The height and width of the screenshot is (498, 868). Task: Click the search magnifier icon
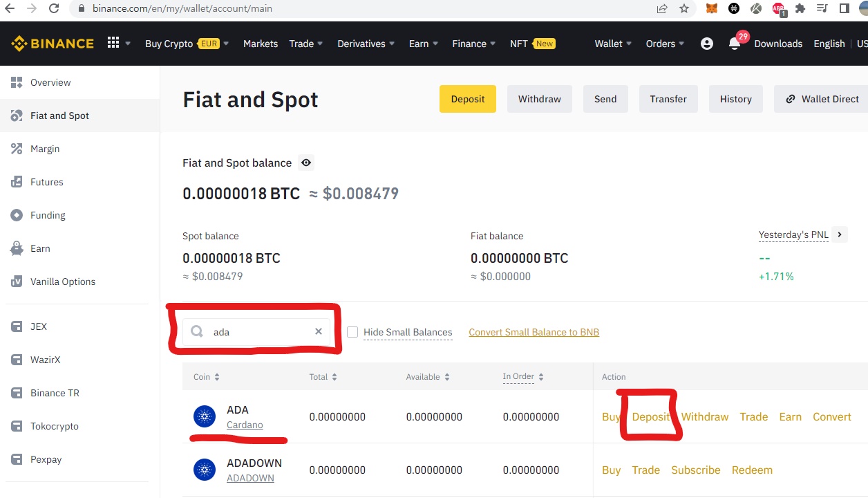point(197,331)
